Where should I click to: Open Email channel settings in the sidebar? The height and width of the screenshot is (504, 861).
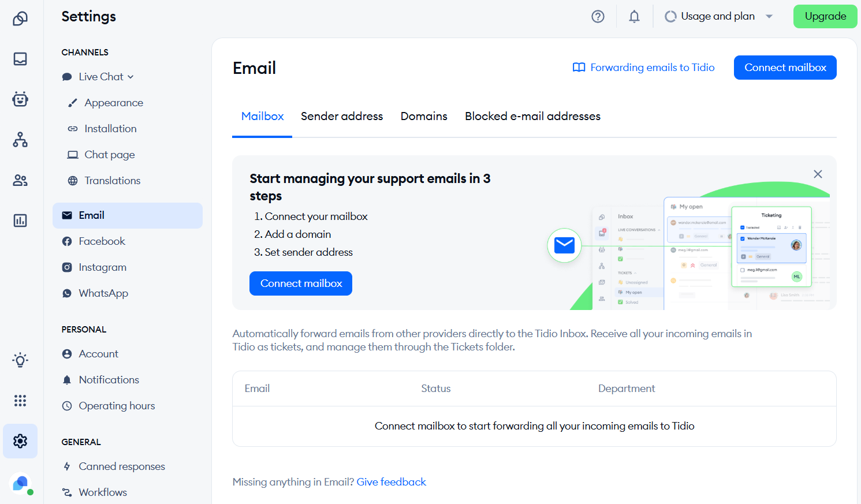tap(128, 215)
